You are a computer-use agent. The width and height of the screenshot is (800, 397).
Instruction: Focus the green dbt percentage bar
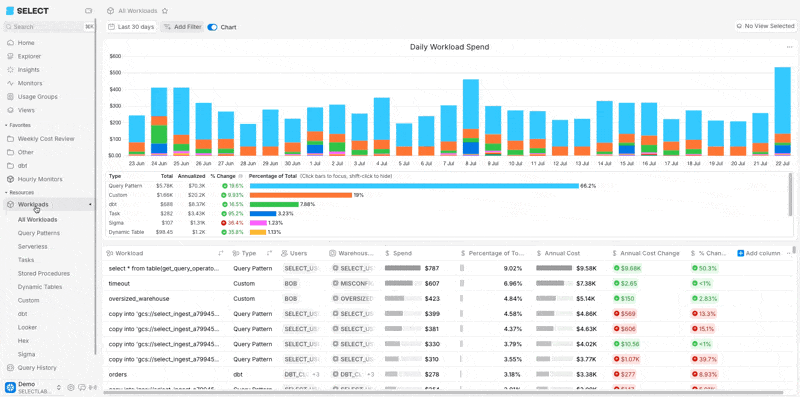coord(274,205)
